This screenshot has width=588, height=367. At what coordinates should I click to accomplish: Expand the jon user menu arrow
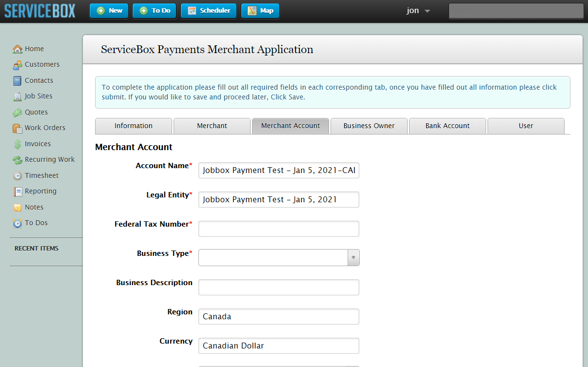pyautogui.click(x=428, y=11)
